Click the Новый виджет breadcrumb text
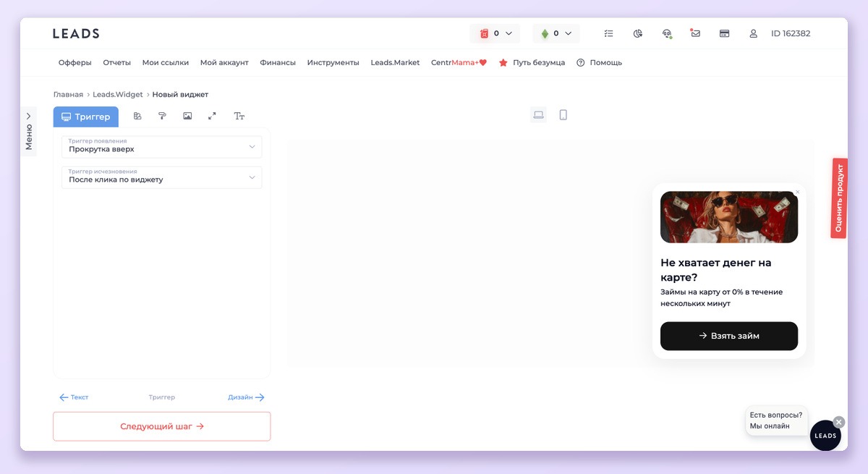 click(180, 95)
